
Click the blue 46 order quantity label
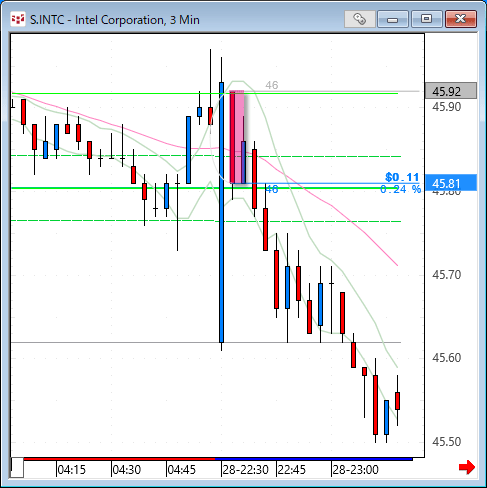click(x=272, y=189)
